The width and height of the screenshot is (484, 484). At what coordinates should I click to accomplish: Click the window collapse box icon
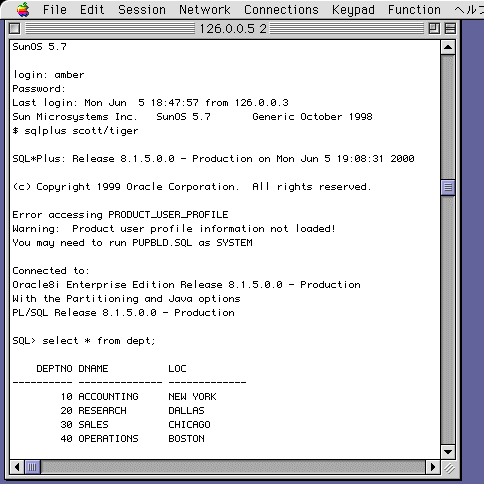point(450,28)
